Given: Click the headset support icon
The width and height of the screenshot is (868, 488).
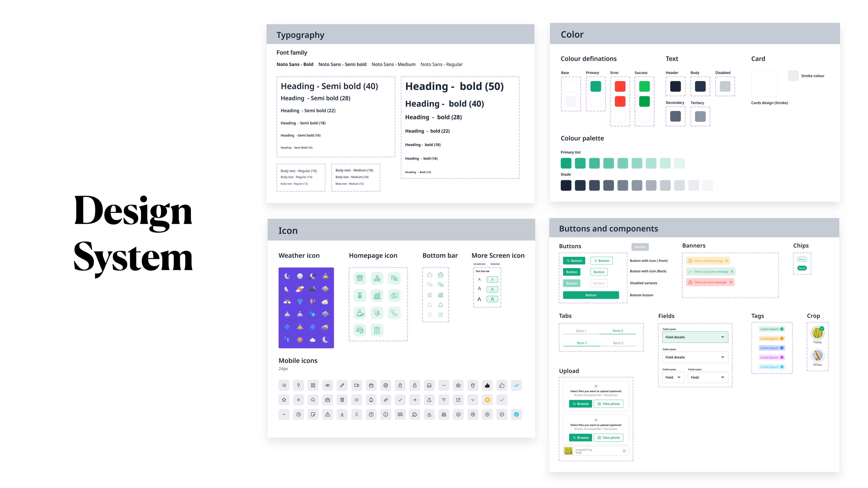Looking at the screenshot, I should coord(360,330).
